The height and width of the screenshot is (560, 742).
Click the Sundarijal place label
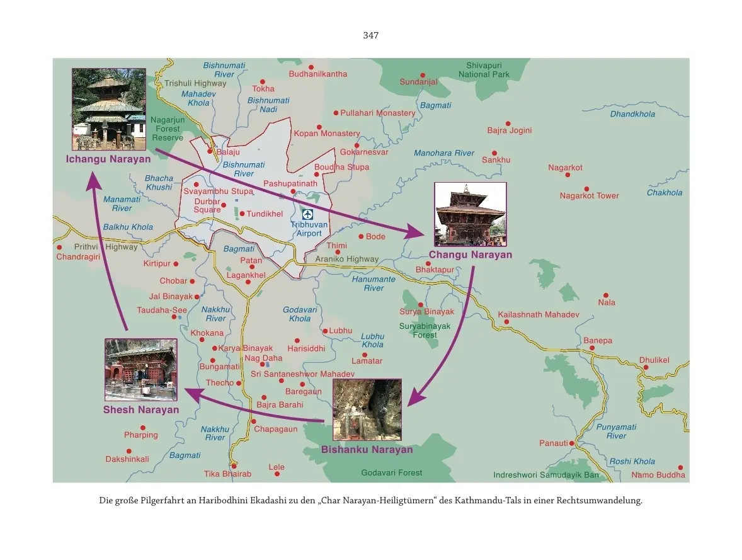coord(418,82)
